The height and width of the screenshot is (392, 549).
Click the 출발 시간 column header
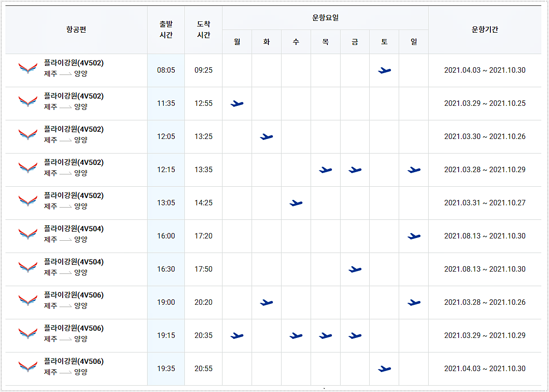(x=166, y=30)
